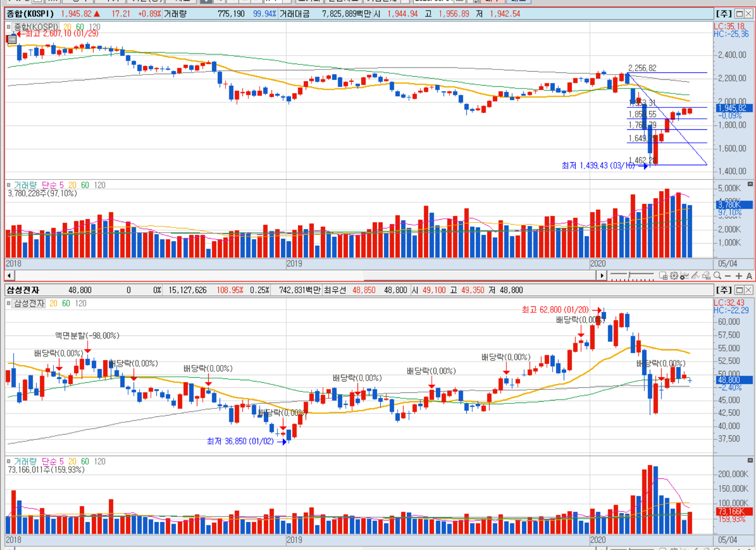
Task: Click the 2019 label on KOSPI time axis
Action: point(294,263)
